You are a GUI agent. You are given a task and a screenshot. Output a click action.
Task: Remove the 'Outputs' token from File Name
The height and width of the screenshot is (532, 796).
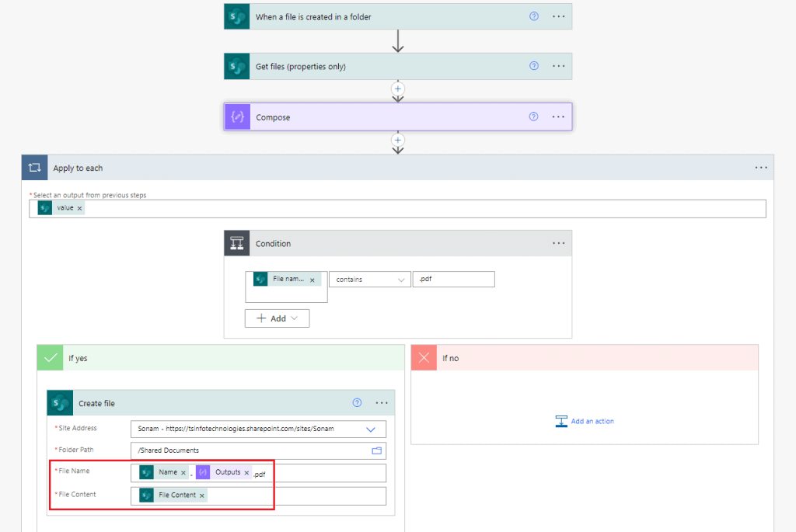[x=246, y=473]
